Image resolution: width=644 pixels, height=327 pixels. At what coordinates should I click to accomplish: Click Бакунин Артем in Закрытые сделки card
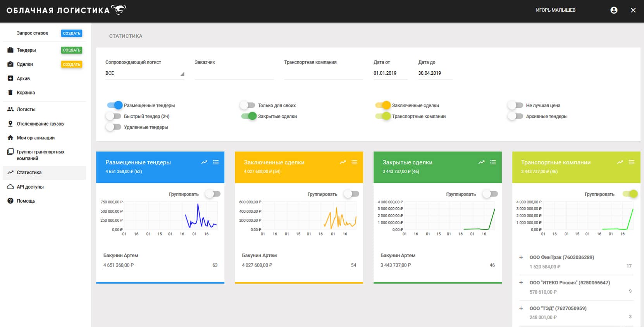pos(398,255)
